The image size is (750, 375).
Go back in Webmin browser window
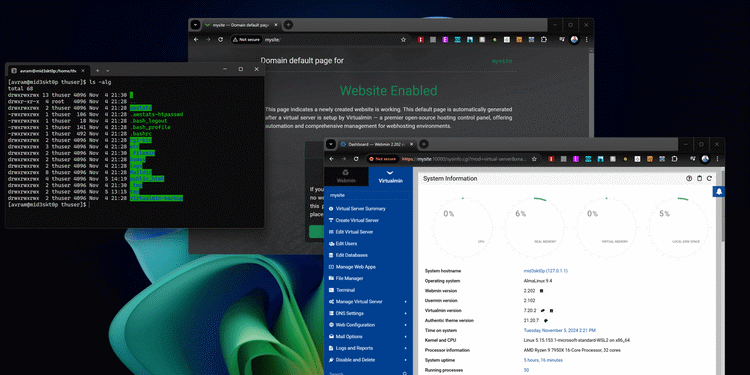331,159
